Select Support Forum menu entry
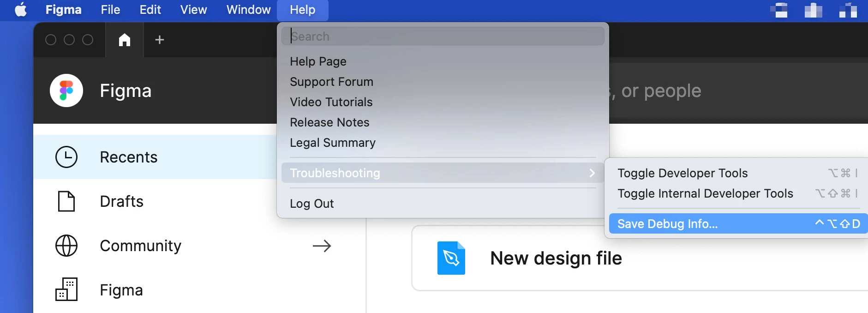 (443, 82)
